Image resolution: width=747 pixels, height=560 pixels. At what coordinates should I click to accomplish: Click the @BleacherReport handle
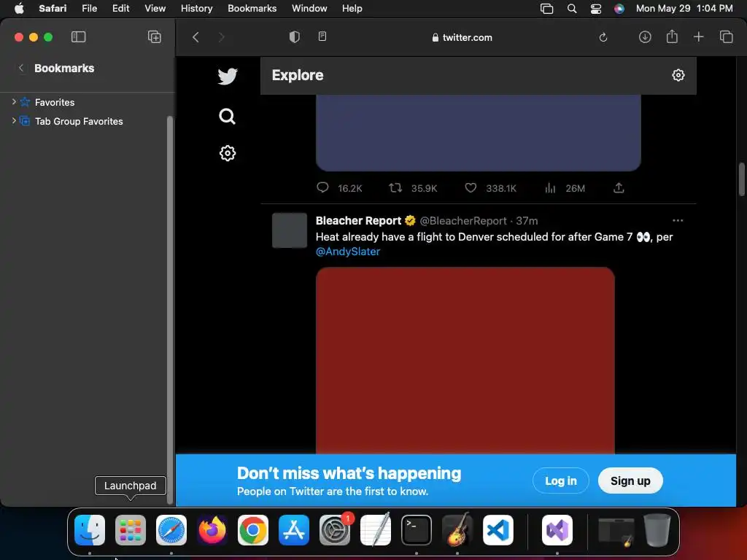[463, 221]
